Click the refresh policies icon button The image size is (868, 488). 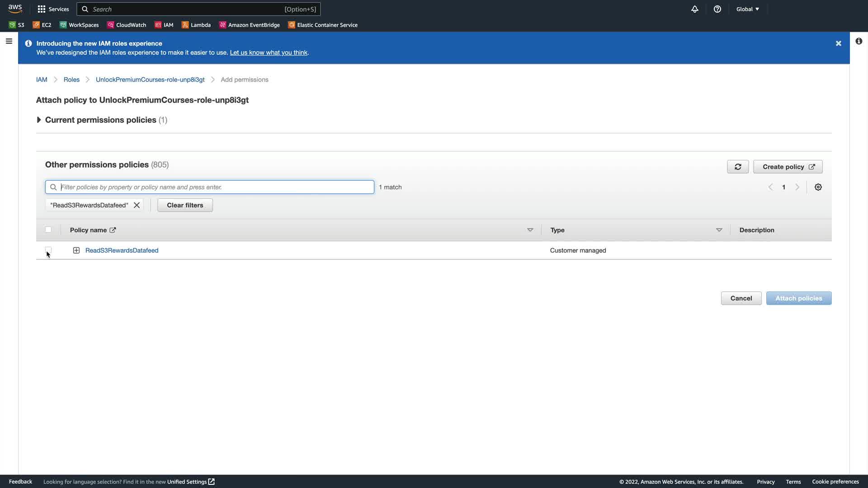pyautogui.click(x=737, y=167)
